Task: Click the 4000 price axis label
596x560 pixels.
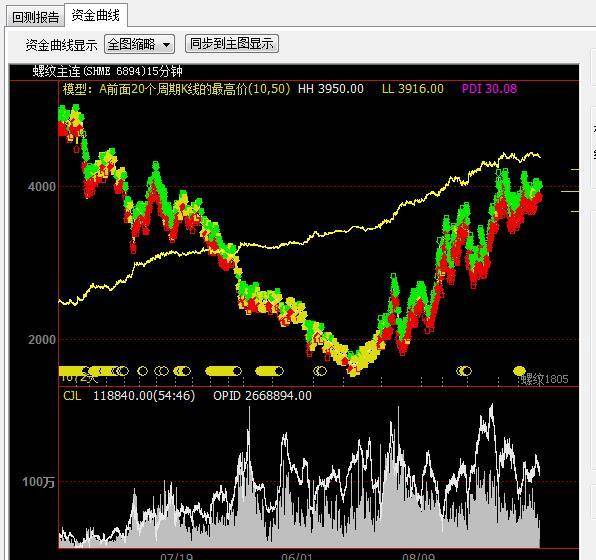Action: (x=42, y=186)
